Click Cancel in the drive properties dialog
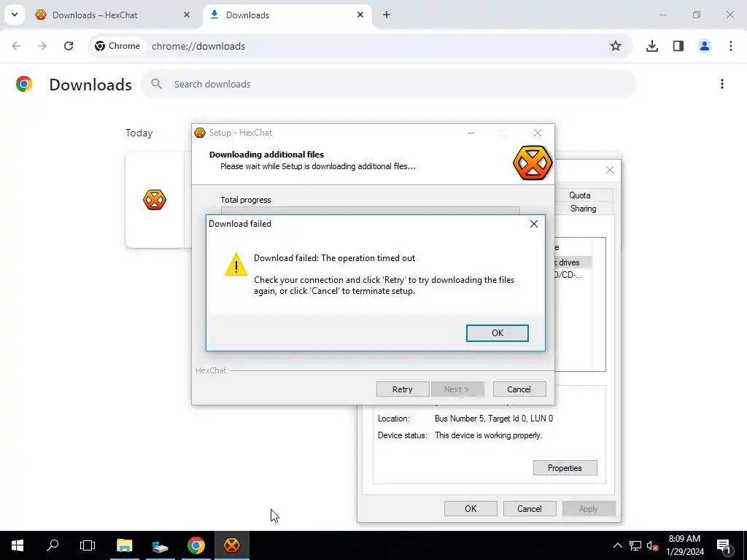 (x=530, y=508)
